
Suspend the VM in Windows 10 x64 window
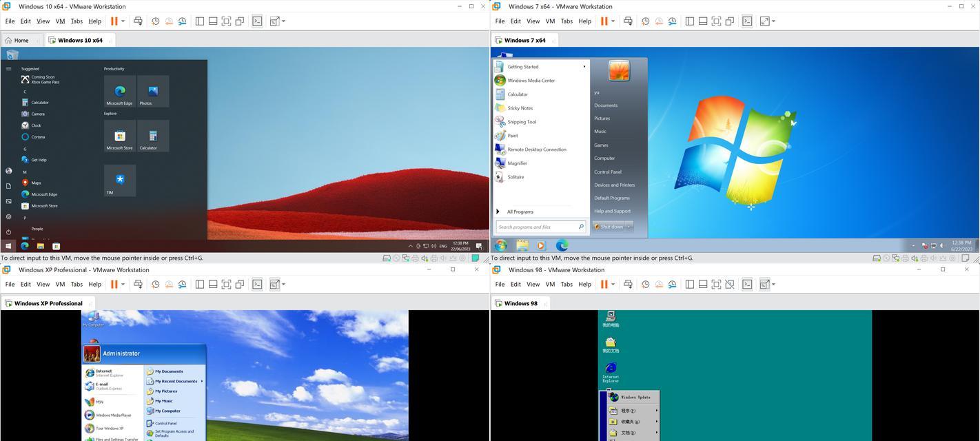[x=114, y=21]
